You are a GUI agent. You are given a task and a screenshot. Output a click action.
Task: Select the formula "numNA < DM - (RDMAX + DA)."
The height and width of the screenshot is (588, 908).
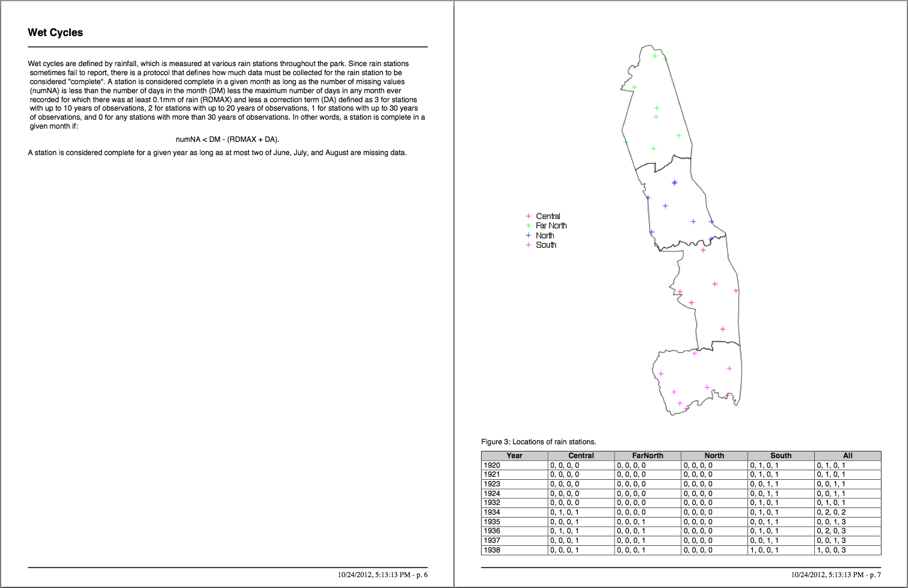[227, 139]
